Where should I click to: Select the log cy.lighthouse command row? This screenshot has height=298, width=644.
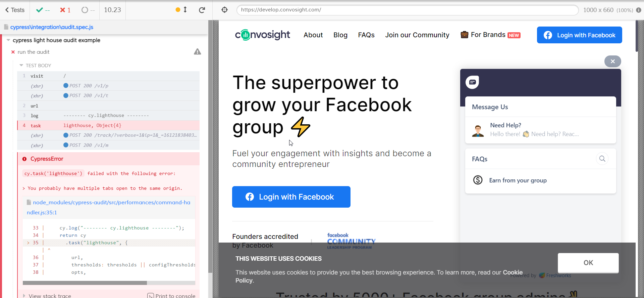point(108,116)
